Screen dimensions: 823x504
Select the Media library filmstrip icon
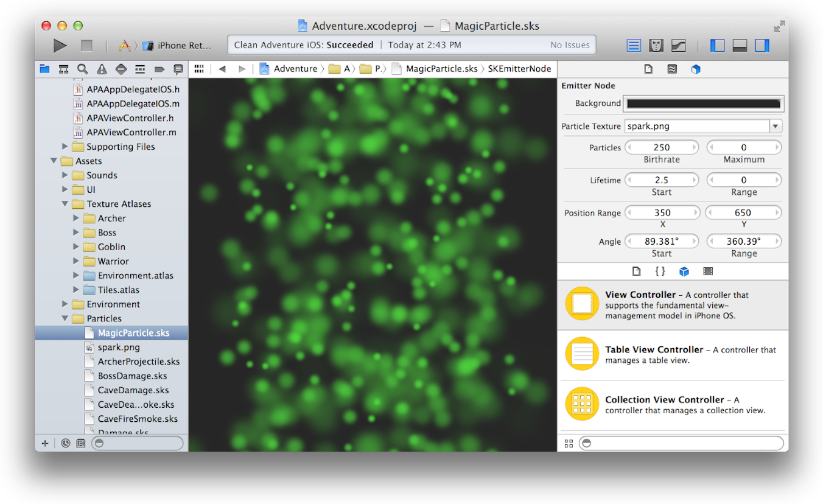pyautogui.click(x=707, y=271)
